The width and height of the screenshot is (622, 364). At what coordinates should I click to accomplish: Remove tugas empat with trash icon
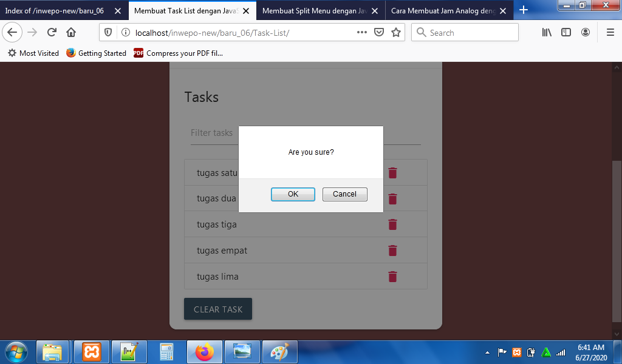tap(392, 251)
